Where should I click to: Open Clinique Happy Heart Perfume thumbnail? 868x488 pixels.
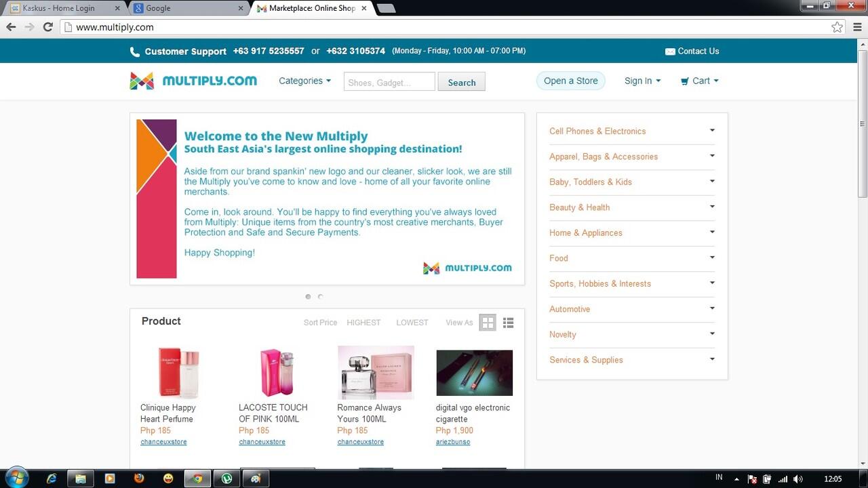click(x=179, y=373)
